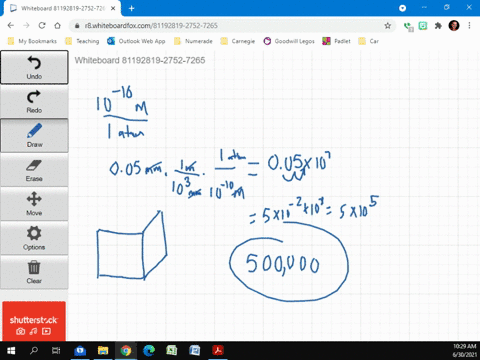Viewport: 480px width, 360px height.
Task: Go back in browser history
Action: pos(11,26)
